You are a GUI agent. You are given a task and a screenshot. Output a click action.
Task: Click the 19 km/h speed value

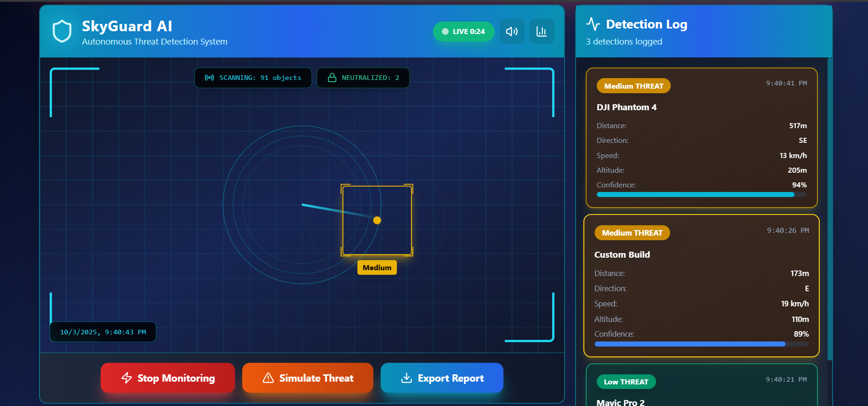coord(795,304)
